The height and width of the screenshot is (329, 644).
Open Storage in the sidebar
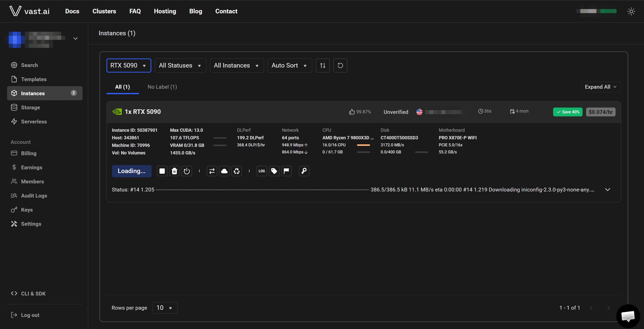(x=45, y=108)
